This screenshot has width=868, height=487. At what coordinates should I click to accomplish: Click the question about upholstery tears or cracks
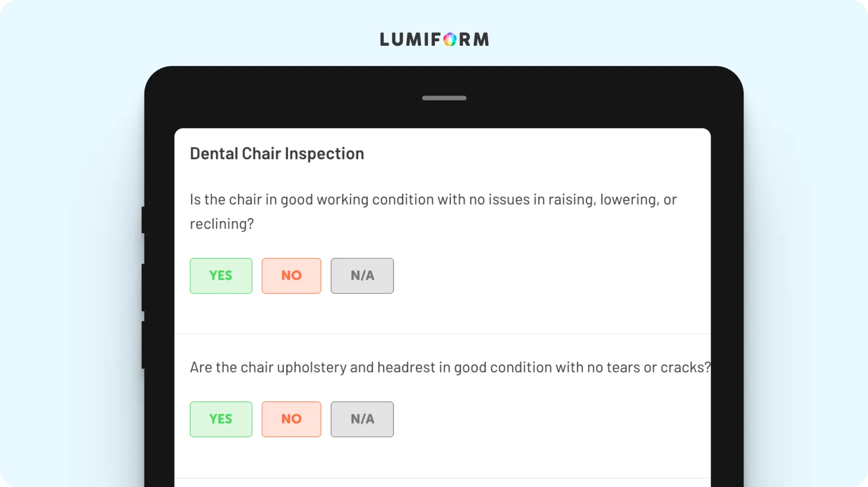point(450,367)
